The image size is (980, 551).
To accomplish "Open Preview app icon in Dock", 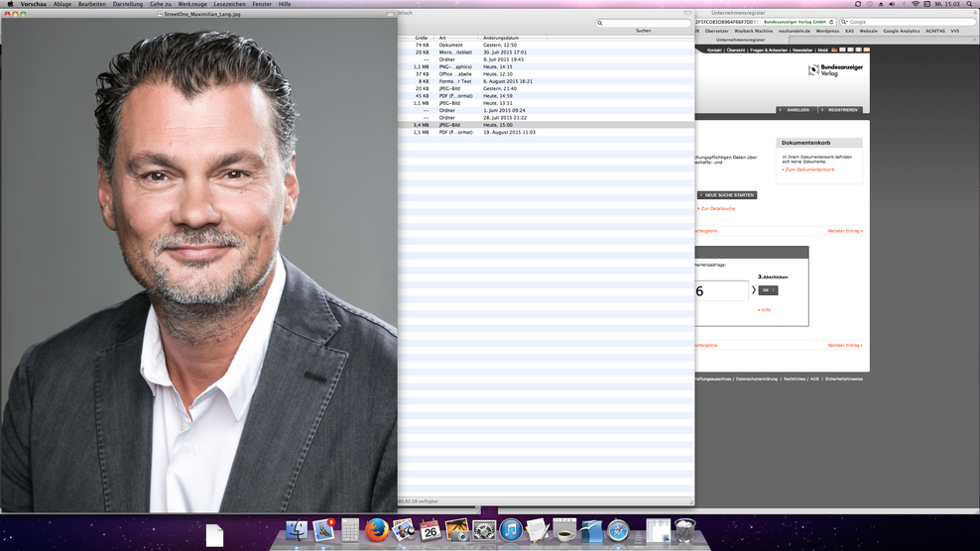I will (x=404, y=530).
